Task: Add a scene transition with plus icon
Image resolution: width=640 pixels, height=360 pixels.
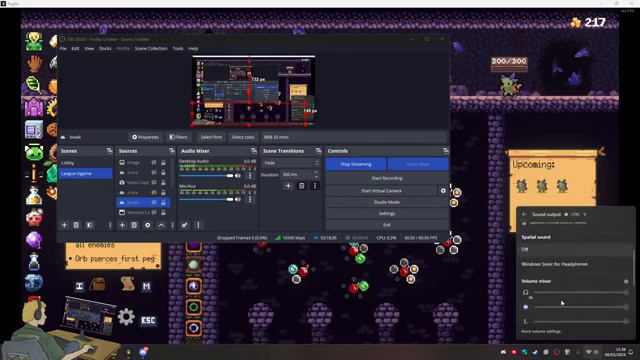Action: pos(288,186)
